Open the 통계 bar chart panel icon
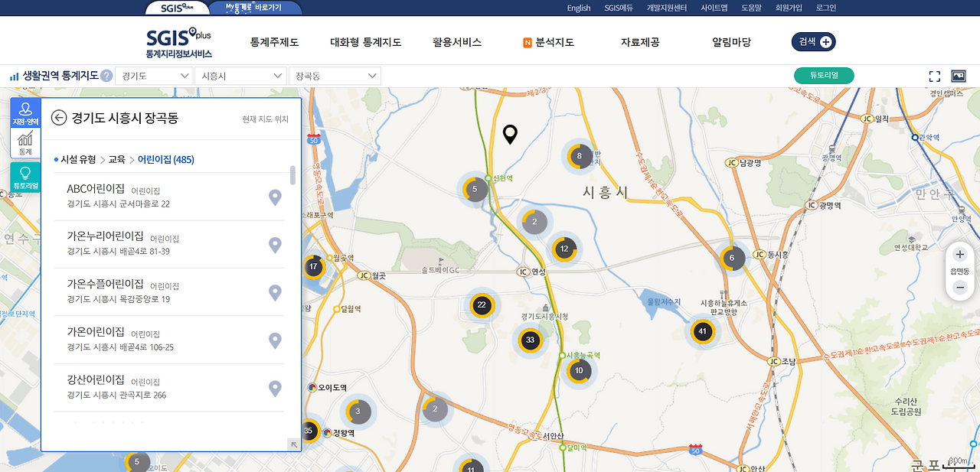Viewport: 980px width, 472px height. [25, 142]
